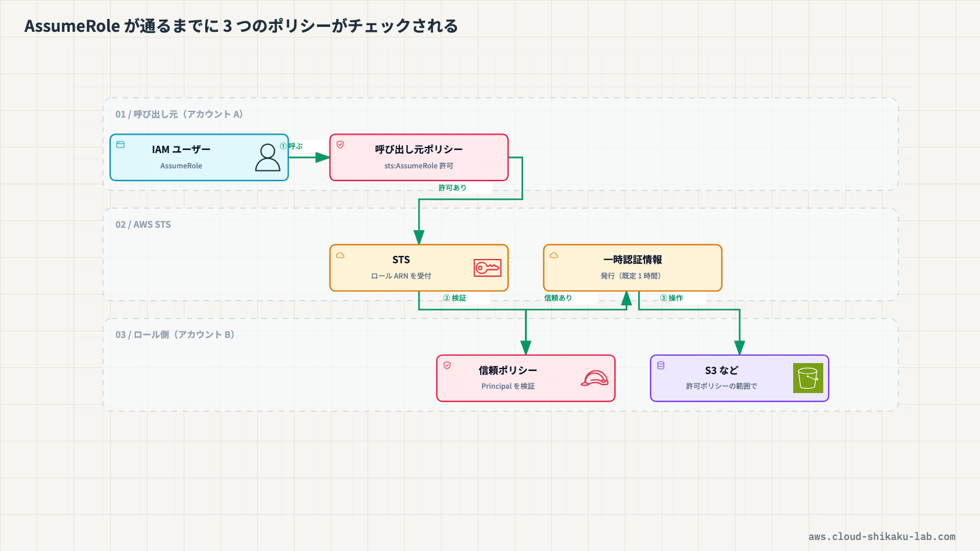This screenshot has height=551, width=980.
Task: Click the window icon in IAM ユーザー node
Action: tap(121, 144)
